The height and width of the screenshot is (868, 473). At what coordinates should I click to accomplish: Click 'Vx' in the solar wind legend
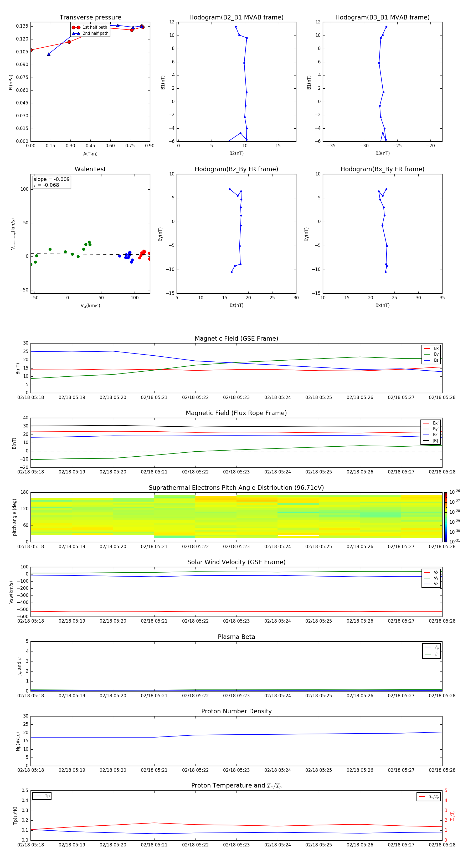click(436, 572)
